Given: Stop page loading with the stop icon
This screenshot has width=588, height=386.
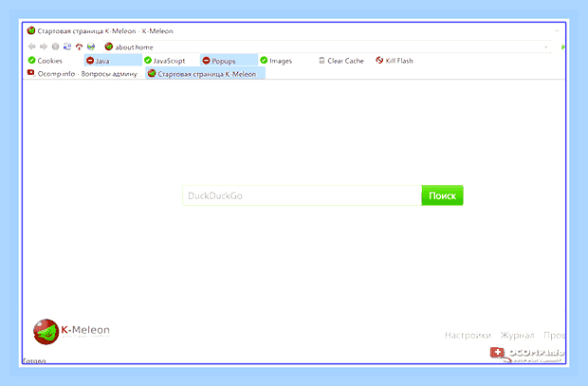Looking at the screenshot, I should click(56, 46).
